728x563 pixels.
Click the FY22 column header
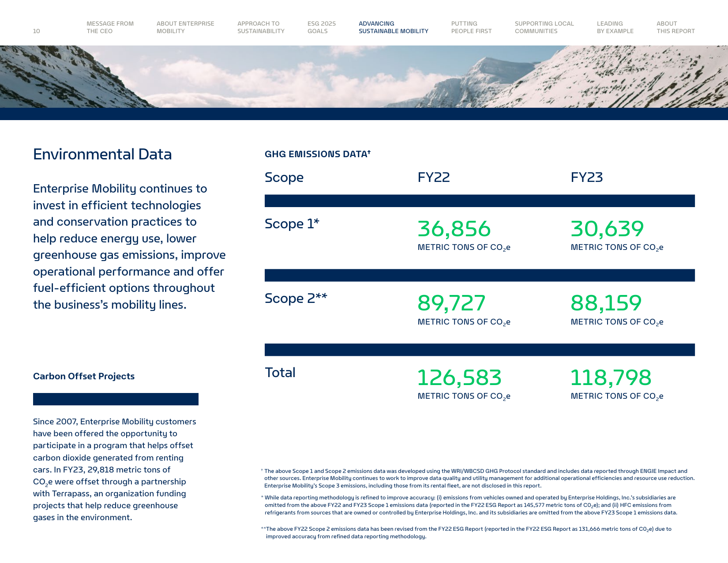(434, 178)
